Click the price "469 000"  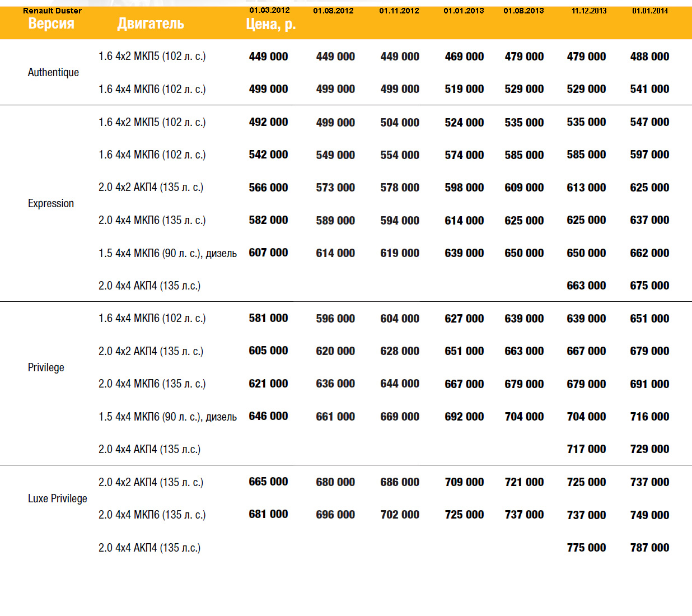point(464,57)
